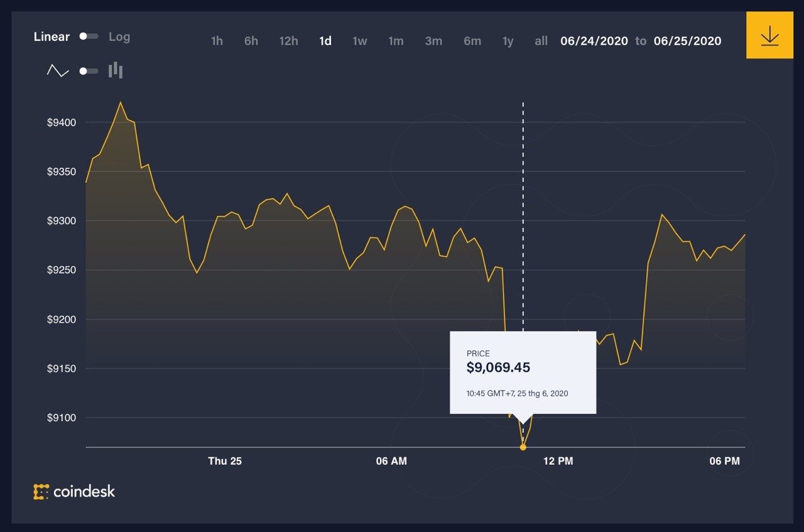Click the $9250 y-axis label
This screenshot has height=532, width=804.
click(62, 270)
